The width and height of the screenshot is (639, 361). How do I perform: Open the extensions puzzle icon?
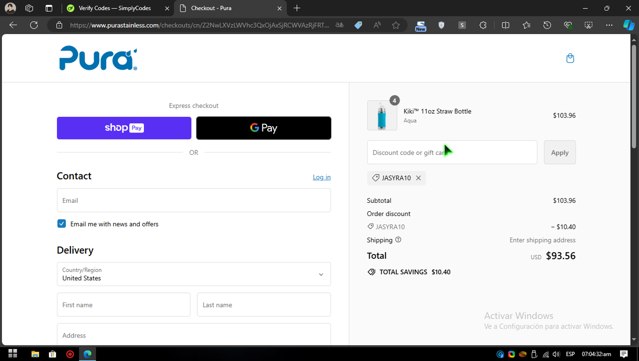(x=483, y=25)
